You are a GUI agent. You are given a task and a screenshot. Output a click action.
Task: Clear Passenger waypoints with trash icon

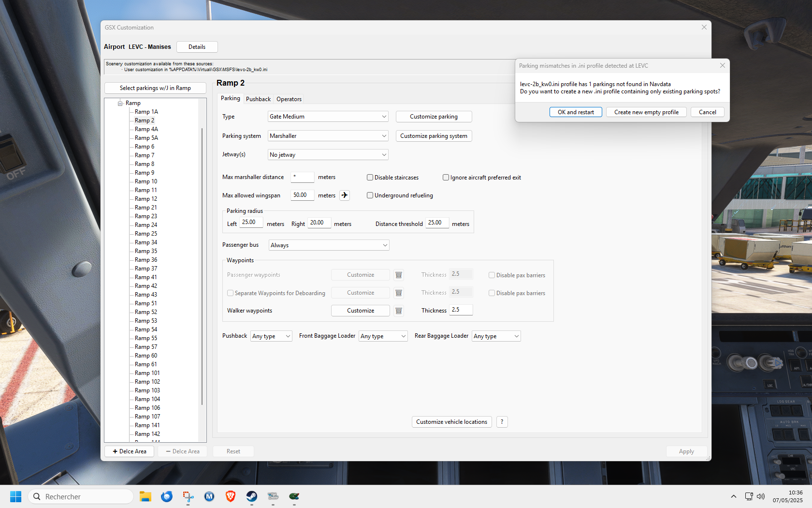(399, 275)
